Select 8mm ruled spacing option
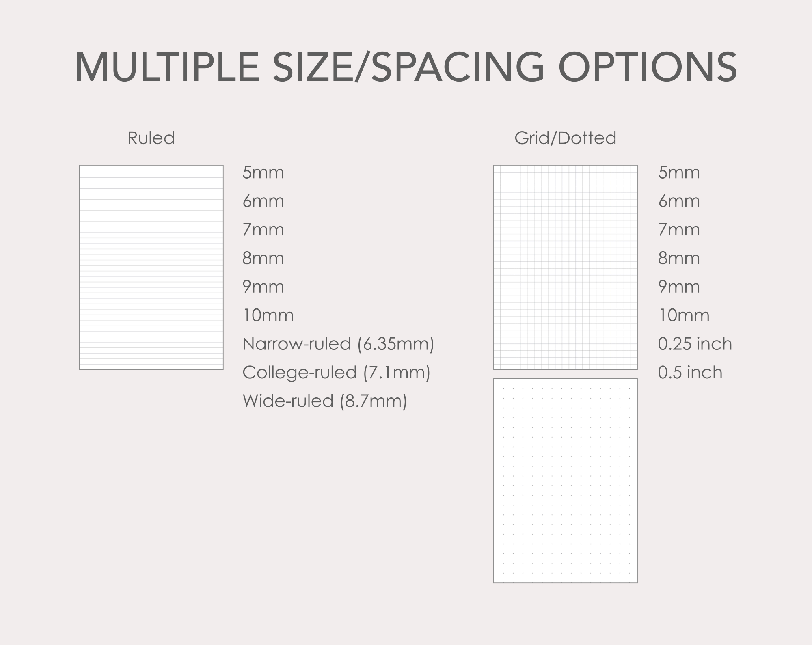812x645 pixels. (263, 258)
